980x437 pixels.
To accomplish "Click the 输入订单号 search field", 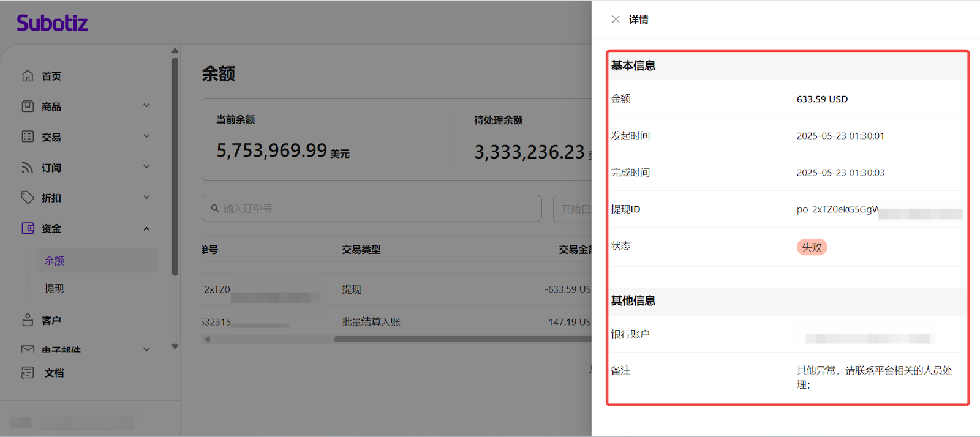I will click(x=374, y=209).
